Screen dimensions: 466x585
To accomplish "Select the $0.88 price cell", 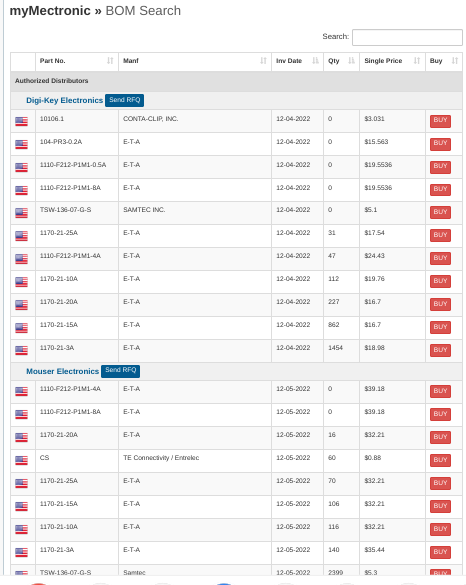I will click(x=392, y=461).
